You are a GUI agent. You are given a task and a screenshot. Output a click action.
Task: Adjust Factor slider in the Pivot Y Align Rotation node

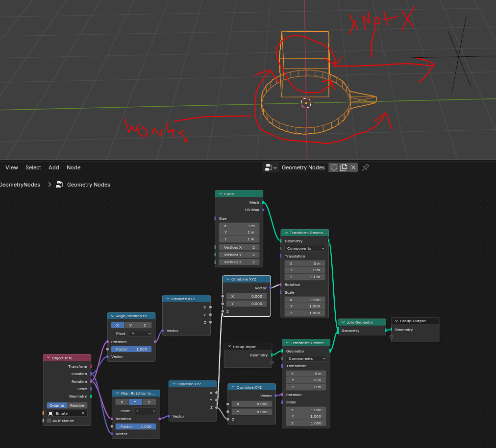pos(131,349)
